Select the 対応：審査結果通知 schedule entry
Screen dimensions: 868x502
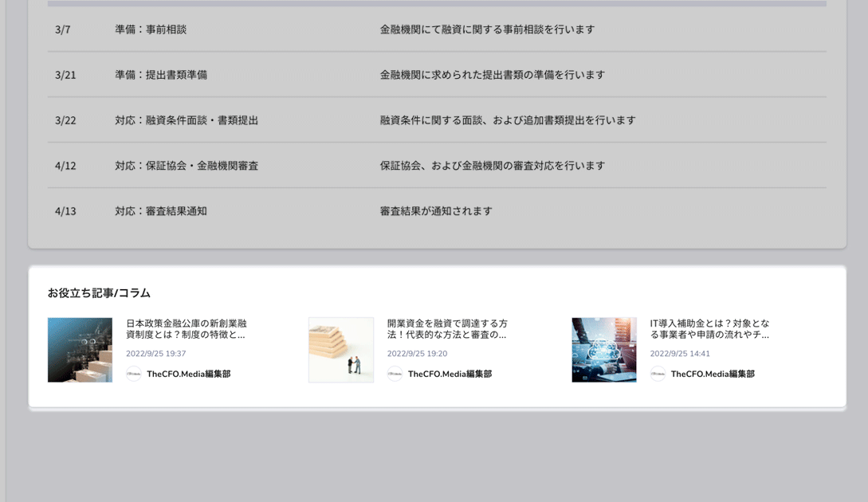161,211
